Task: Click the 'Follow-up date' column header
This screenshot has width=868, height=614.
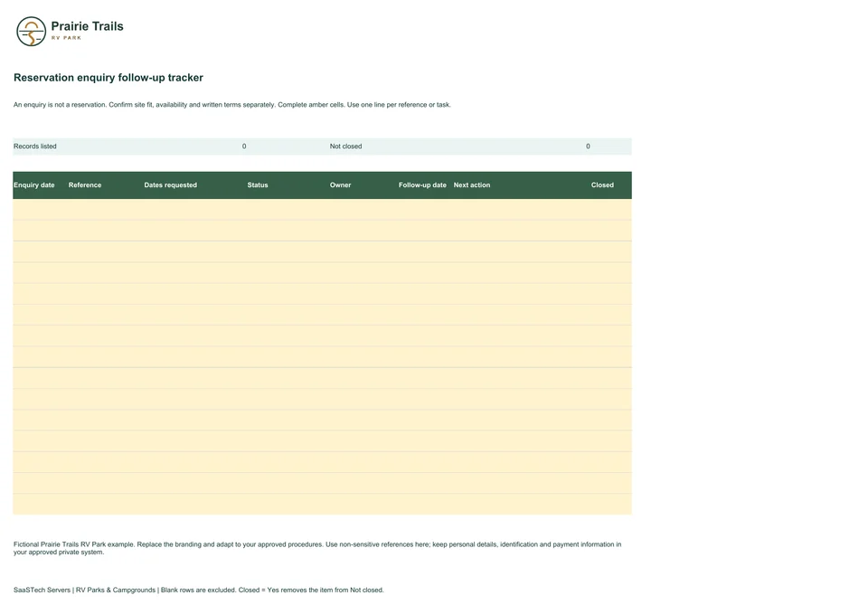Action: tap(422, 184)
